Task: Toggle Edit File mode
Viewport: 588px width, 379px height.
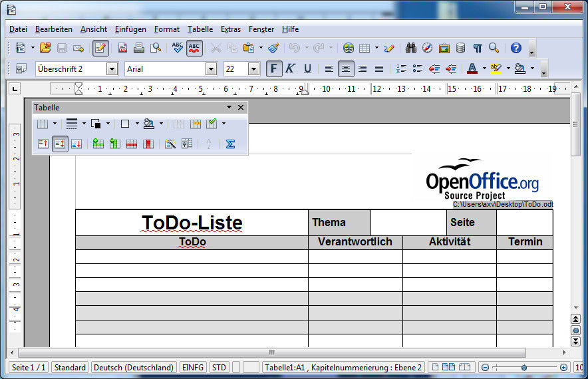Action: point(100,48)
